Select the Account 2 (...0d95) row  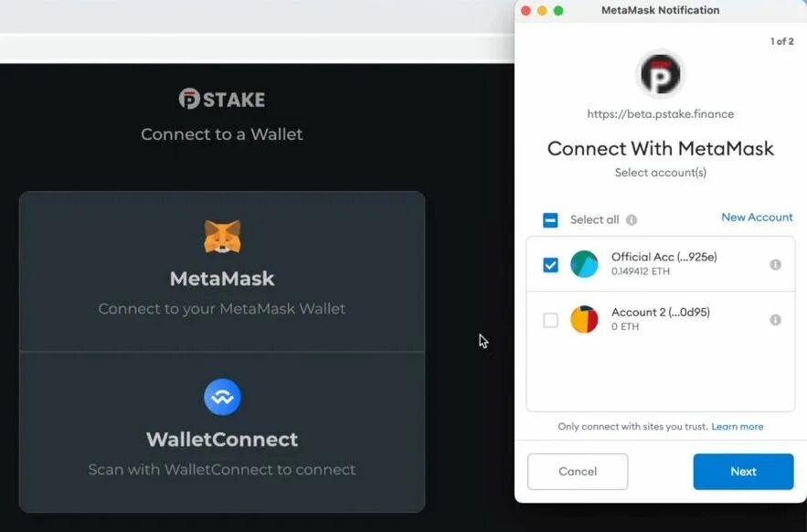661,319
